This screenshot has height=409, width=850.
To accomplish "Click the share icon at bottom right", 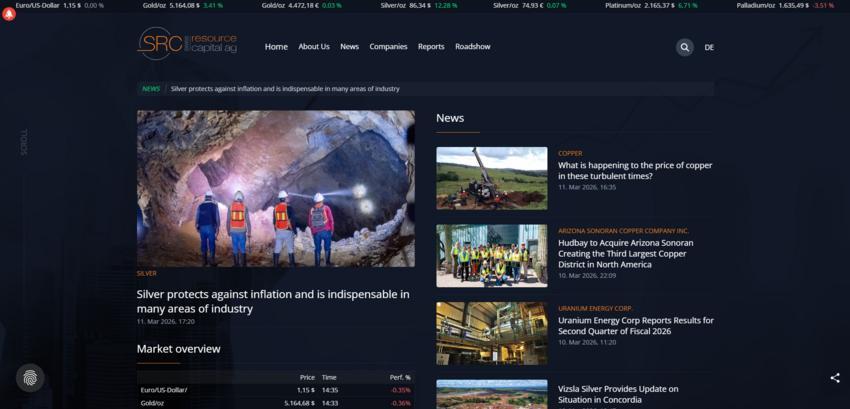I will coord(835,378).
